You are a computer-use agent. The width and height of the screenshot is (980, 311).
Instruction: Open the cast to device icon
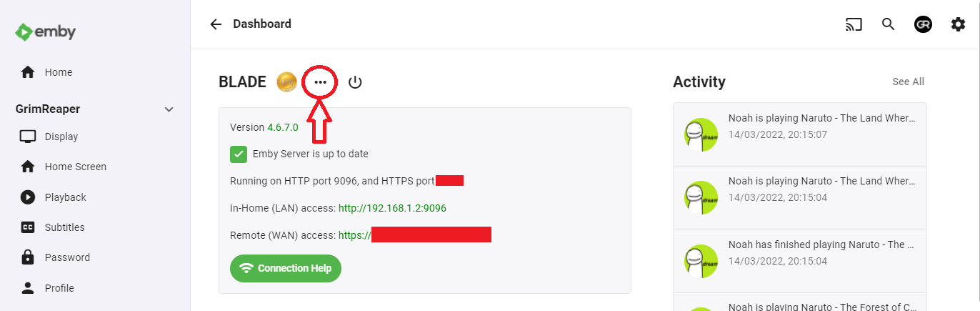854,24
